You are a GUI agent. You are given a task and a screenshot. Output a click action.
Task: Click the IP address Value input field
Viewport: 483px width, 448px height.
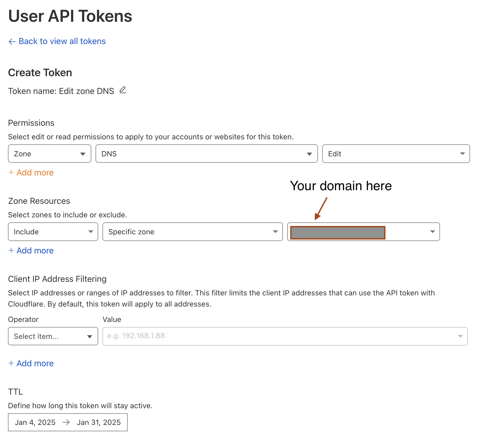click(279, 336)
